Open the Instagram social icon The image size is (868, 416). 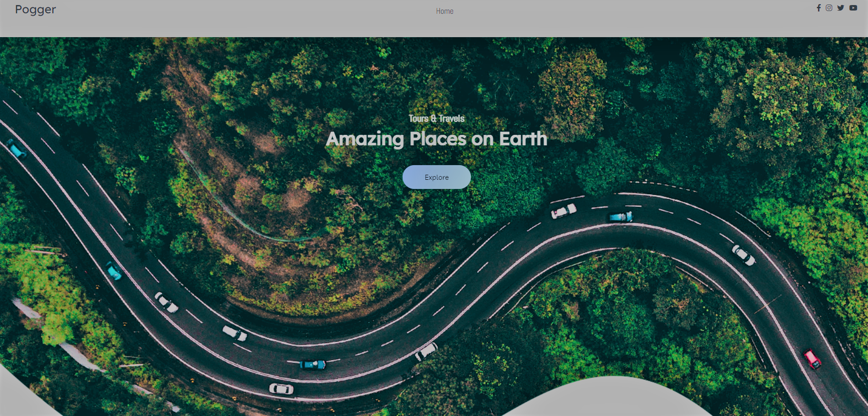coord(829,8)
